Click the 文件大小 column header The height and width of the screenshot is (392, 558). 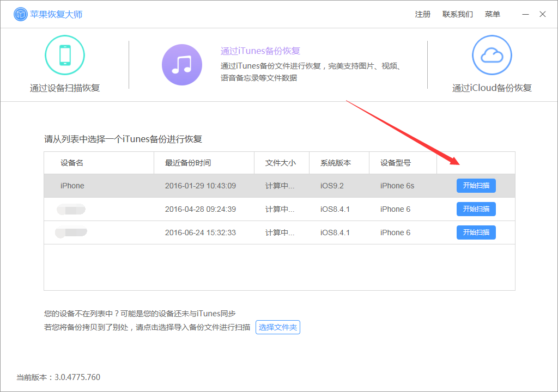tap(281, 163)
